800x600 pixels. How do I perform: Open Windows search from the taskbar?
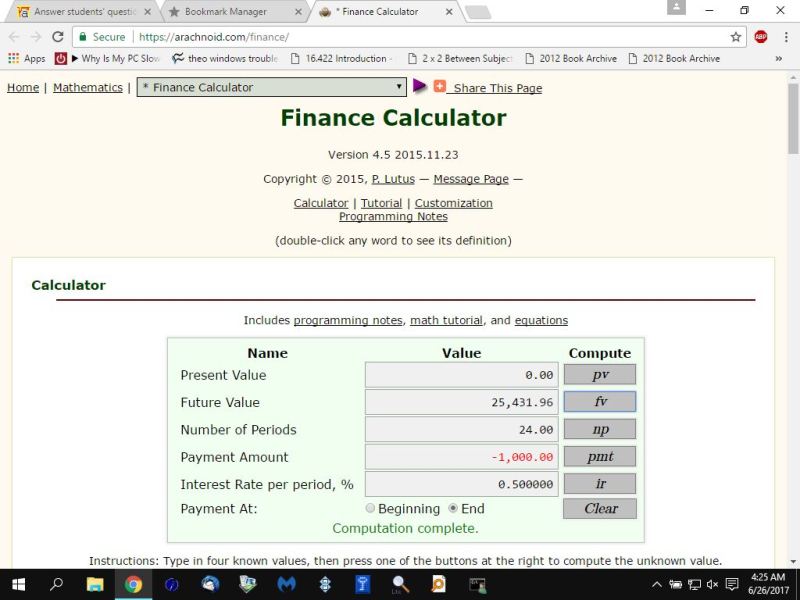point(57,585)
